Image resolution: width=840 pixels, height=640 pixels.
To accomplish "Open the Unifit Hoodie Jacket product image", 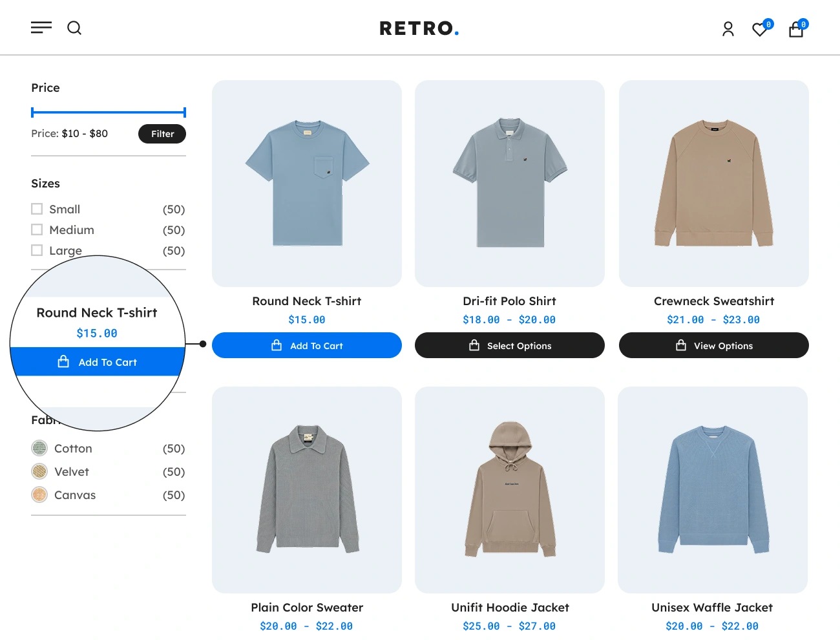I will tap(510, 490).
